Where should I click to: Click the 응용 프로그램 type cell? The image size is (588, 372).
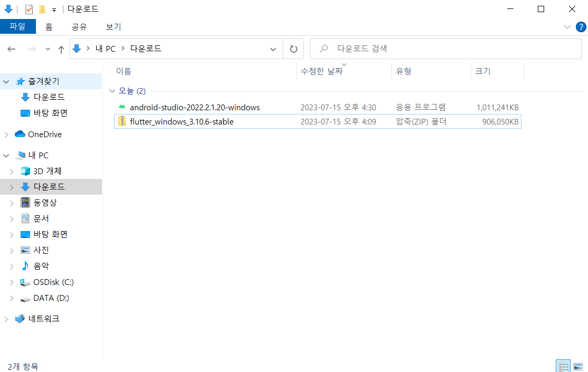point(421,108)
